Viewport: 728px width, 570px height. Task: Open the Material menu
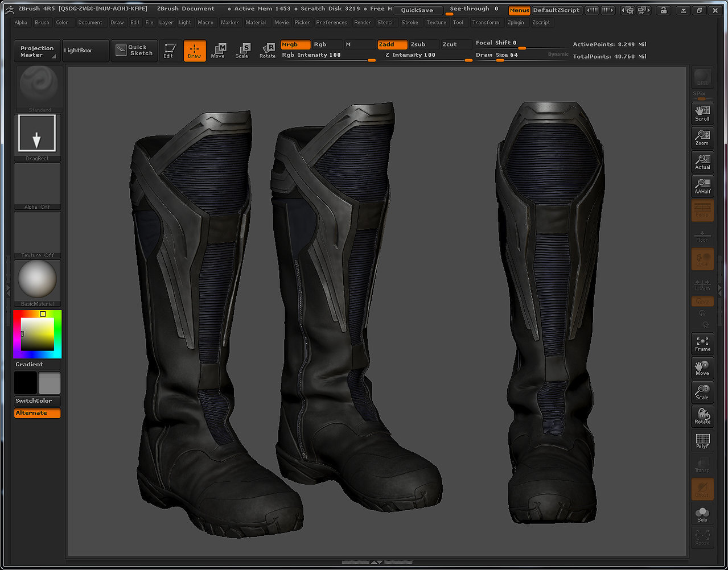click(x=256, y=23)
